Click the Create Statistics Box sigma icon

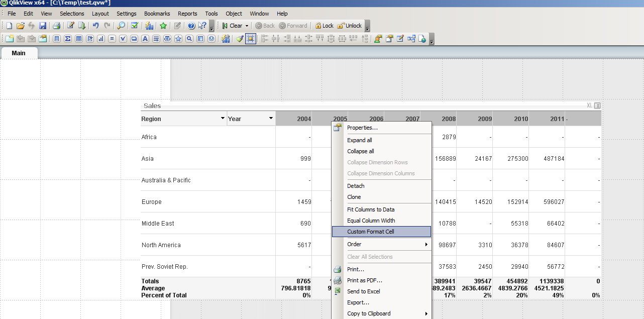(68, 39)
